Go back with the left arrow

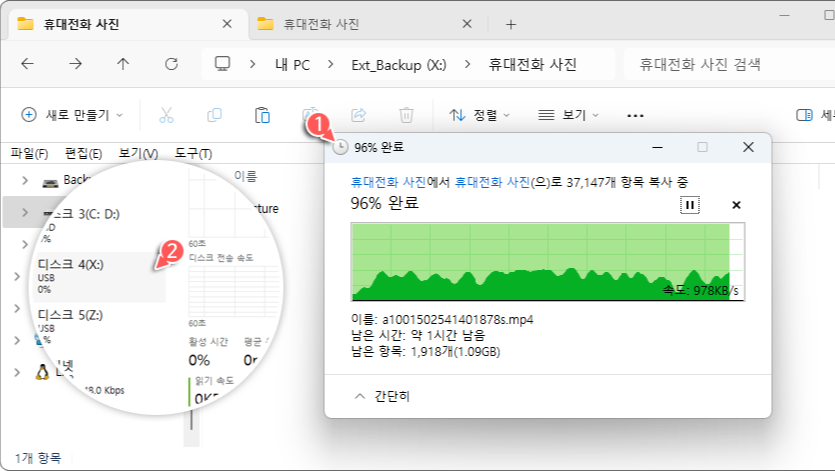[27, 64]
